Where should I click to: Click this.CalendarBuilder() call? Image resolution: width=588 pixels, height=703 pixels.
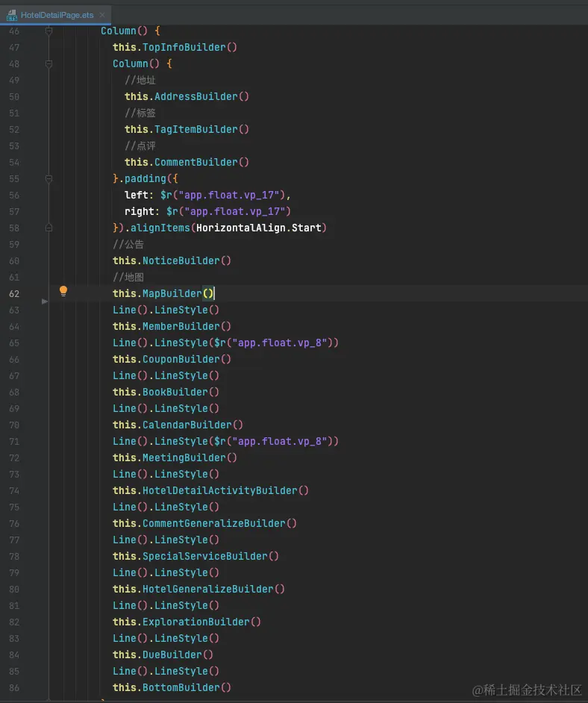point(178,425)
